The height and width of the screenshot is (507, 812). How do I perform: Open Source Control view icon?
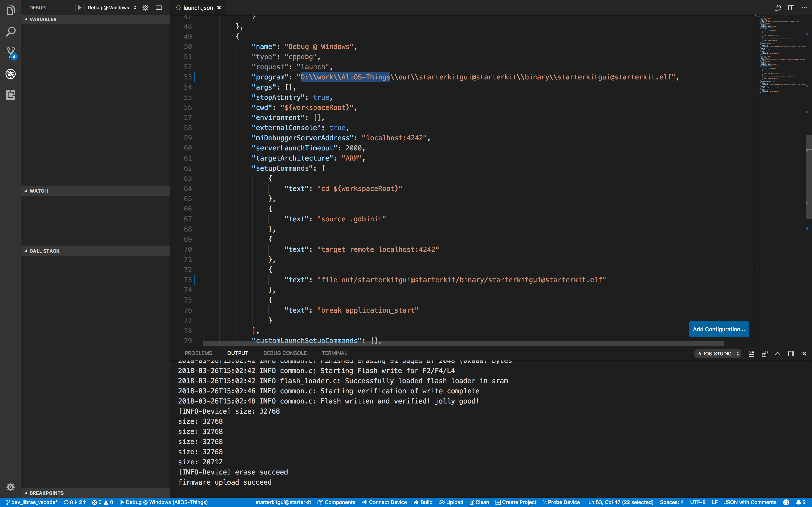[10, 53]
